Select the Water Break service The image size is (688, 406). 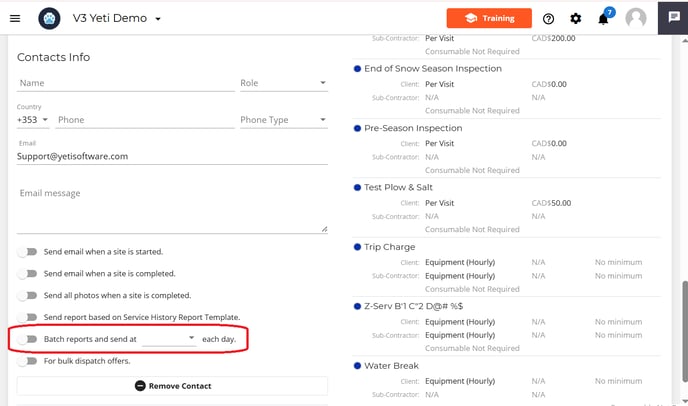click(391, 366)
